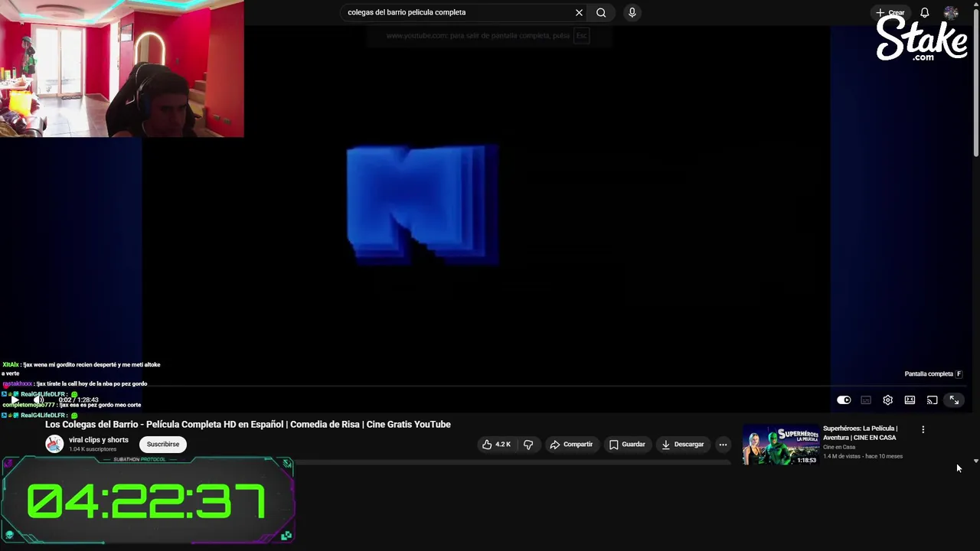Open the Cine en Casa channel link
980x551 pixels.
[x=839, y=447]
